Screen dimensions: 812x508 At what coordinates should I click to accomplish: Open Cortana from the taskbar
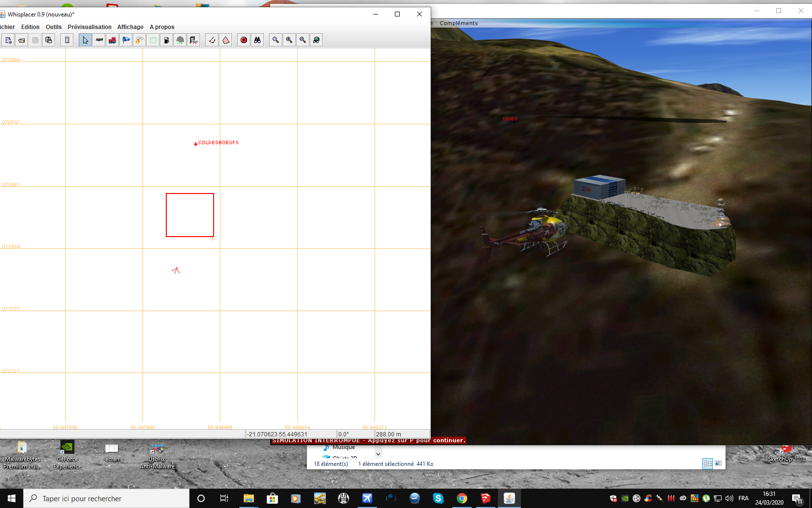click(x=201, y=498)
